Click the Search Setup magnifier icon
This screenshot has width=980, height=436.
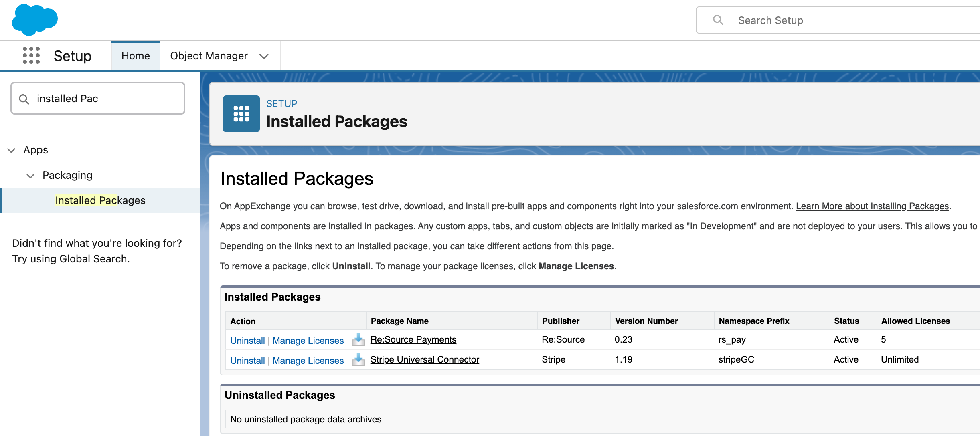(x=718, y=20)
